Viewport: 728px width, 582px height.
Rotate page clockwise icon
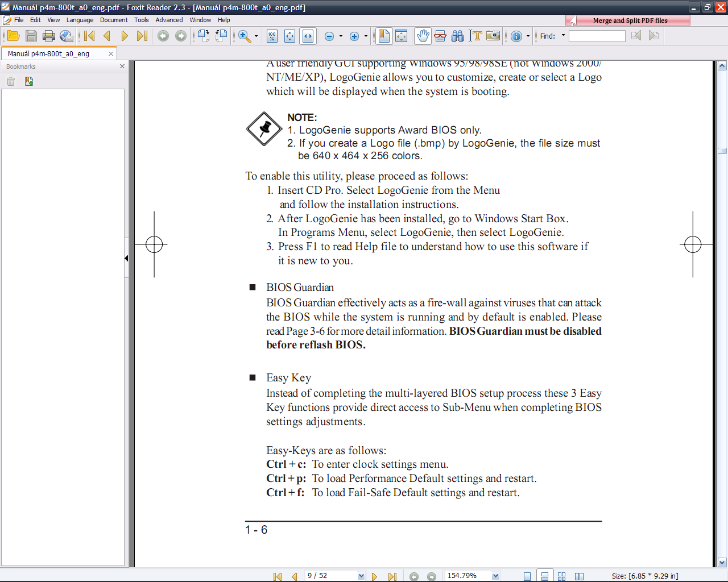pyautogui.click(x=204, y=36)
